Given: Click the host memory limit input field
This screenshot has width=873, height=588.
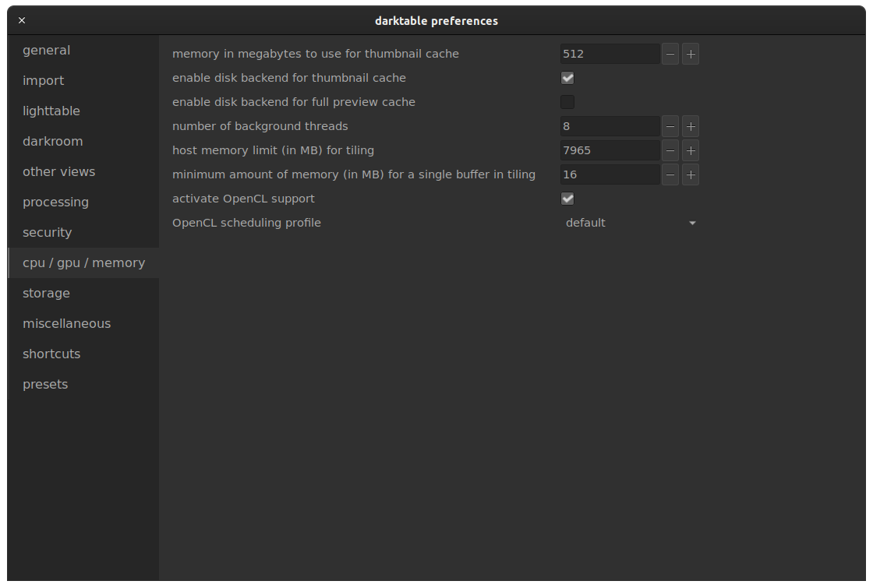Looking at the screenshot, I should click(x=609, y=150).
